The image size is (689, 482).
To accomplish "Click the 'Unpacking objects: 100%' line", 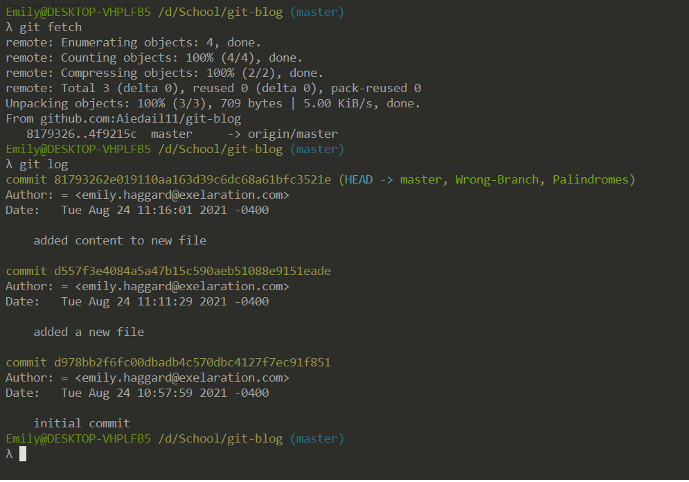I will (213, 104).
